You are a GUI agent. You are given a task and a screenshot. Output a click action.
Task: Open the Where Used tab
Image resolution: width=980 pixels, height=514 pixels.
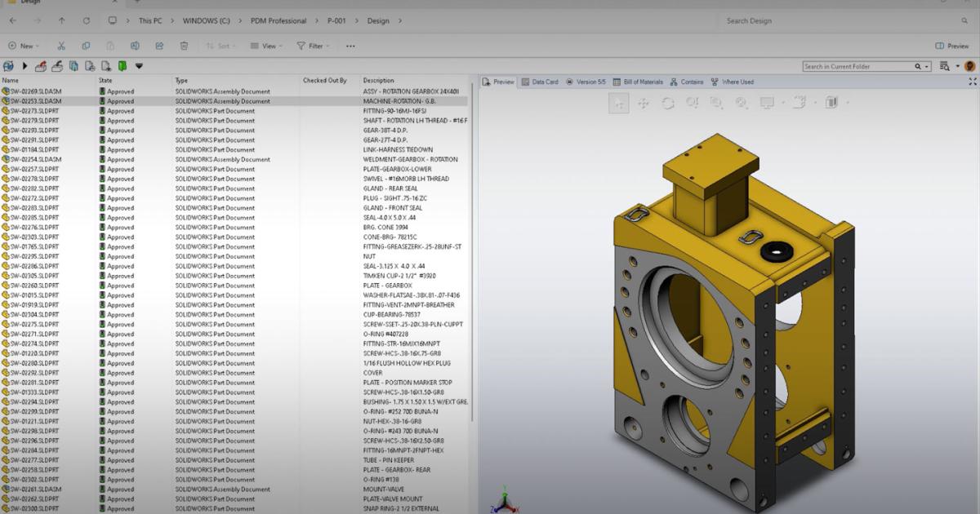pyautogui.click(x=733, y=82)
